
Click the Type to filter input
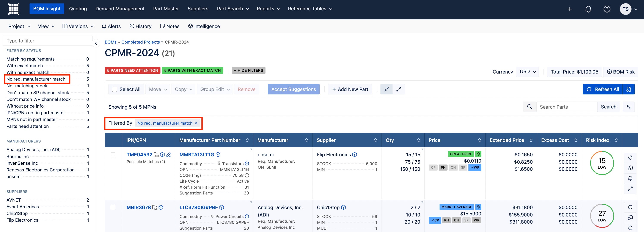pyautogui.click(x=48, y=41)
